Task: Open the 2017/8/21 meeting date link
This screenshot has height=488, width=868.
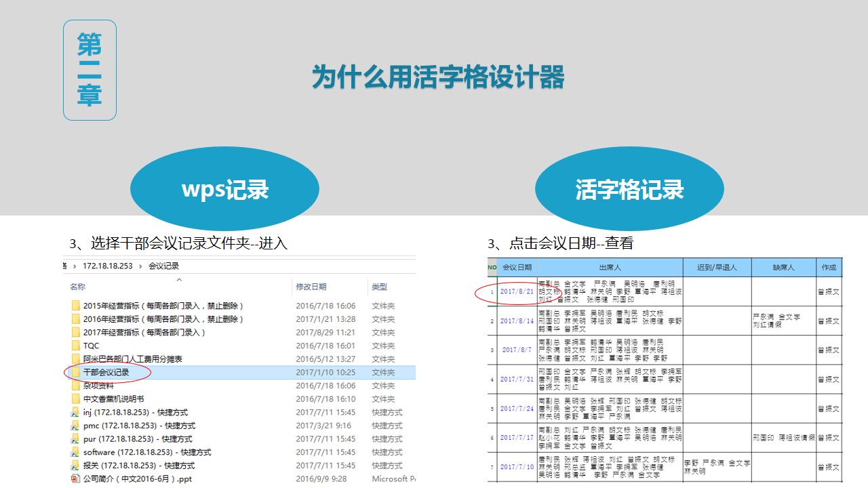Action: point(517,292)
